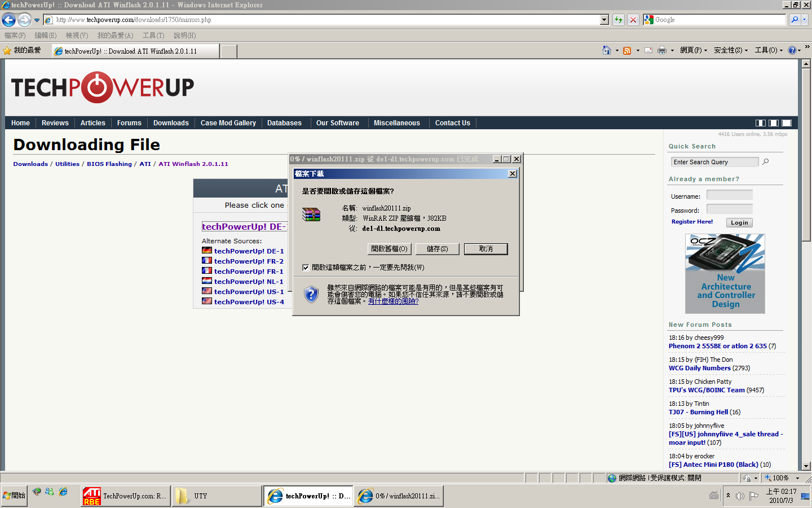This screenshot has width=812, height=508.
Task: Click the Password input field
Action: [x=730, y=209]
